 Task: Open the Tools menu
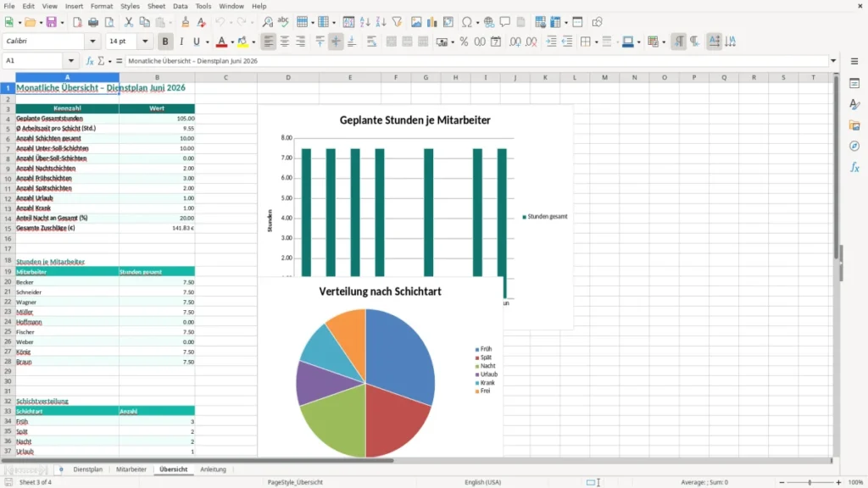203,6
